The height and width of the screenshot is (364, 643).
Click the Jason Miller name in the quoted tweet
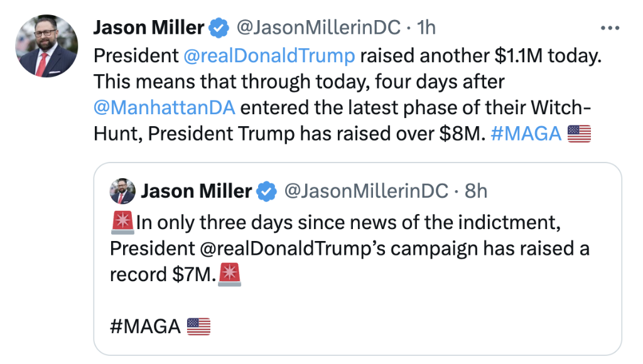[197, 191]
